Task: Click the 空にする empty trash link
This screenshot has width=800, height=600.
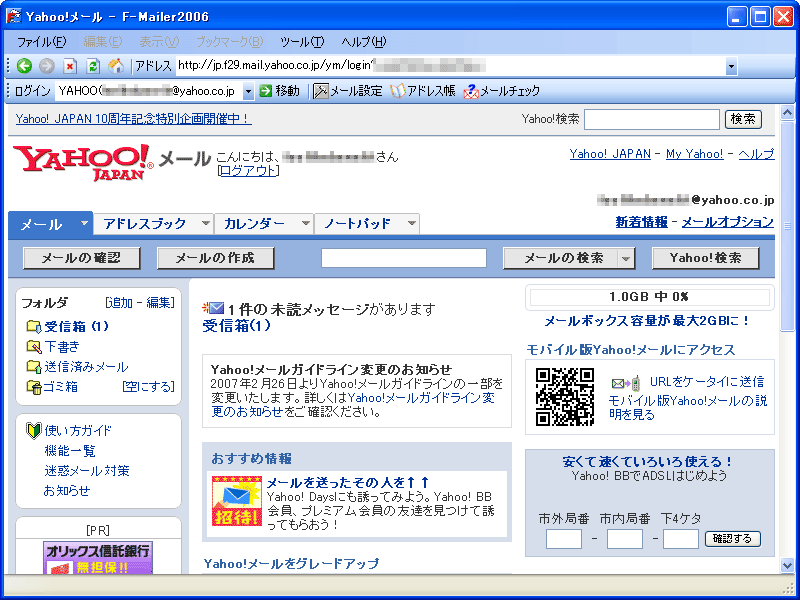Action: (148, 387)
